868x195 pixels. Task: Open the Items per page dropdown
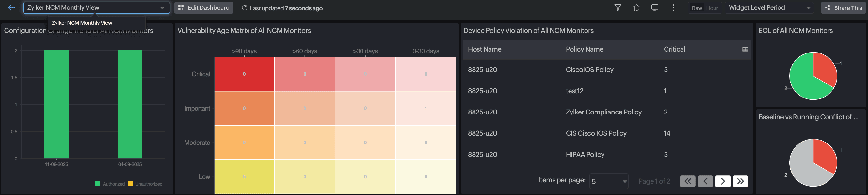[x=609, y=181]
